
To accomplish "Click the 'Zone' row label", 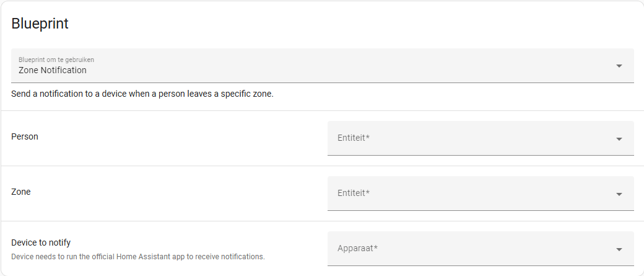I will (21, 192).
